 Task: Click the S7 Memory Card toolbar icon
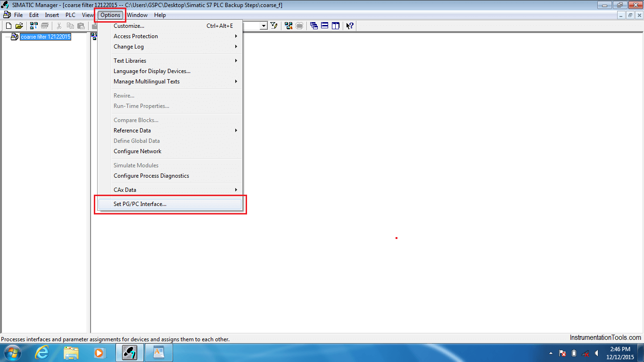pyautogui.click(x=45, y=26)
